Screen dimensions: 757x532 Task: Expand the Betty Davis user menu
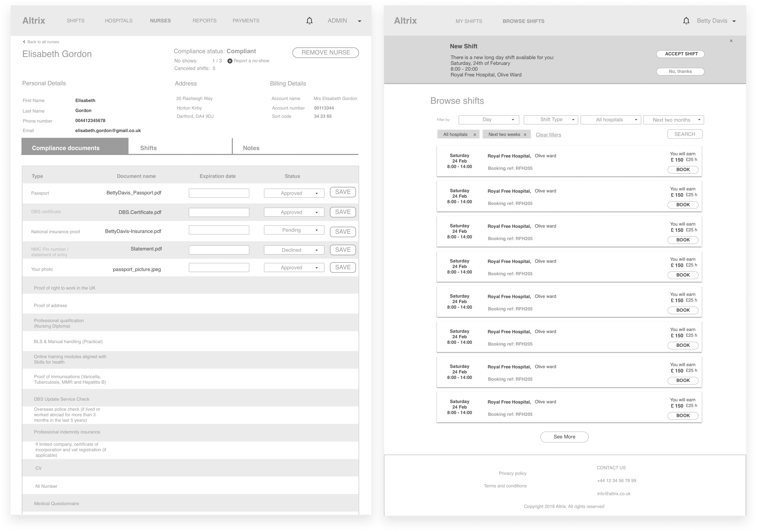point(734,21)
